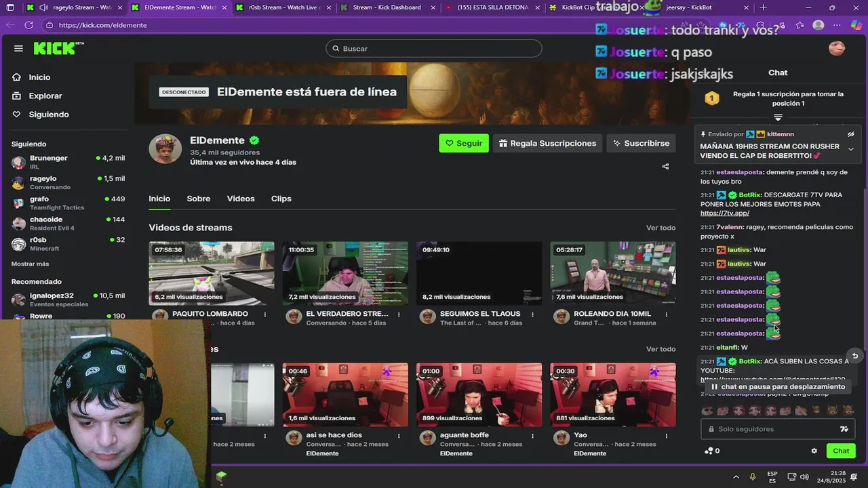868x488 pixels.
Task: Open the 7tv.app link in chat
Action: [x=725, y=213]
